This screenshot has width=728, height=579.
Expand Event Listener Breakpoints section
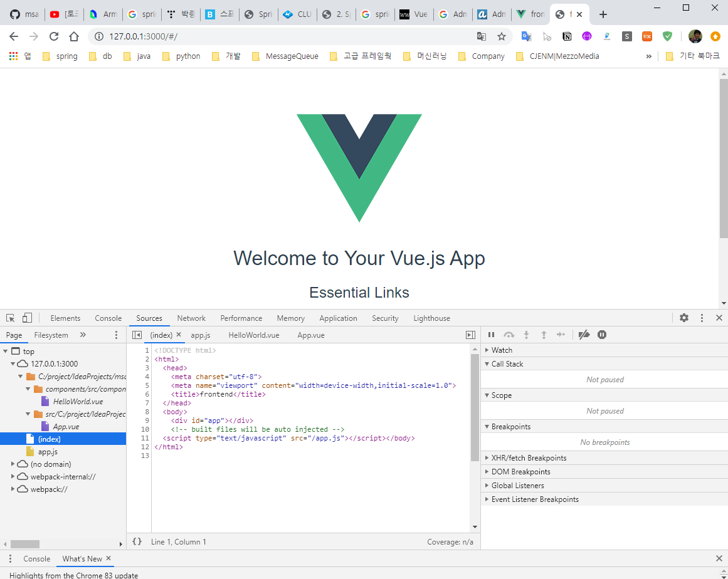point(604,499)
